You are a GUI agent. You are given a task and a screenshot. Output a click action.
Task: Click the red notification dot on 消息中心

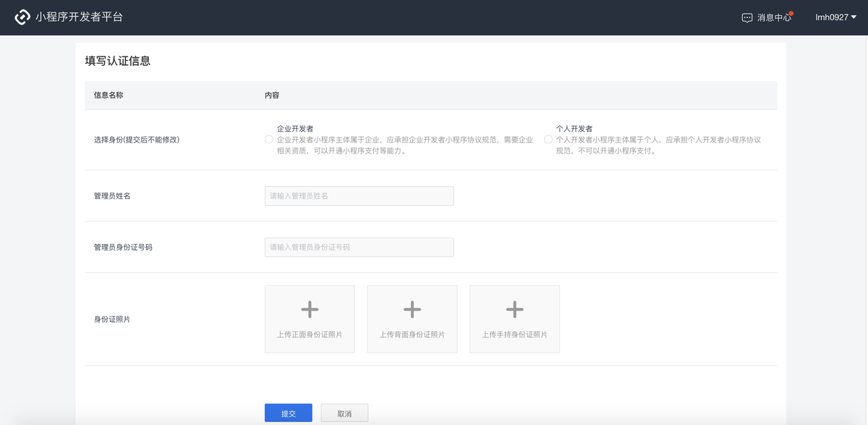tap(791, 13)
